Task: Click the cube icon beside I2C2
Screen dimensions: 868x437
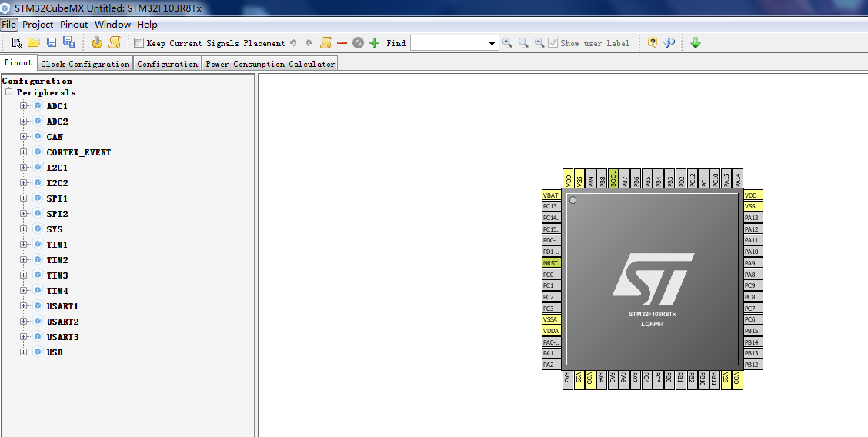Action: coord(38,182)
